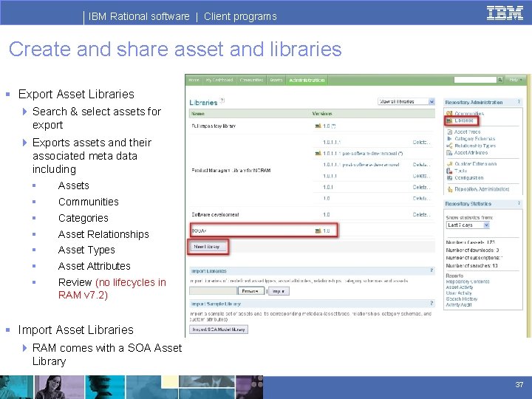Switch to the Communities tab

coord(251,80)
